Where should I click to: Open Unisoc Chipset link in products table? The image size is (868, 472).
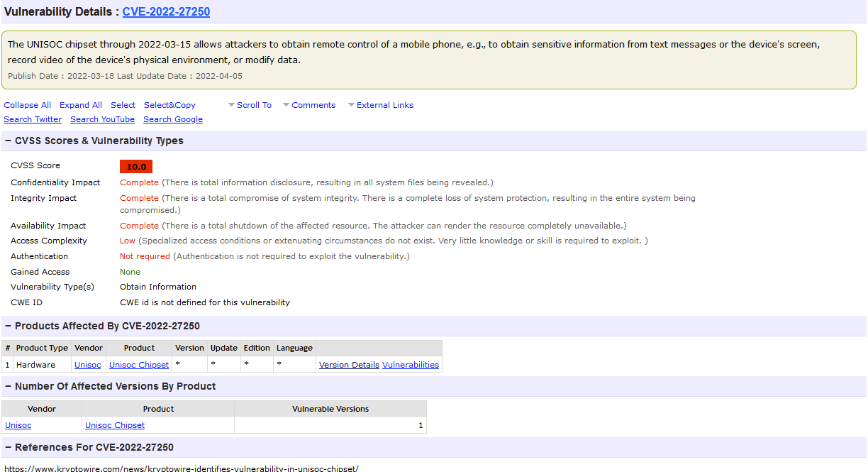click(139, 365)
